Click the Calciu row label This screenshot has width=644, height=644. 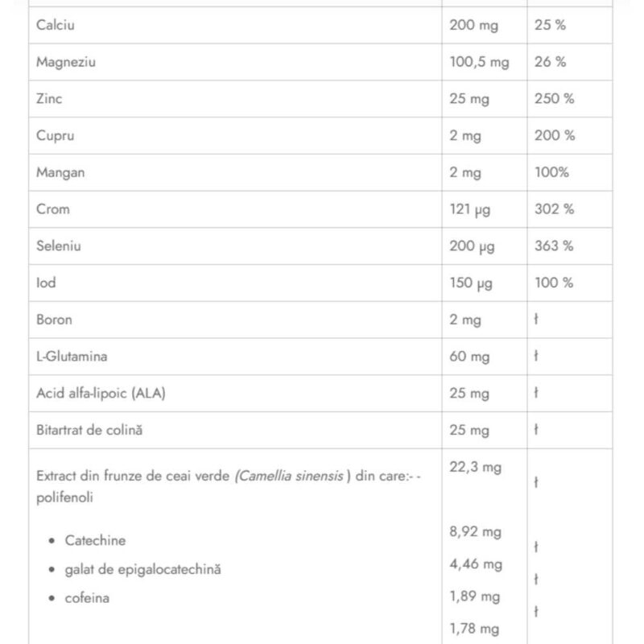pyautogui.click(x=56, y=25)
